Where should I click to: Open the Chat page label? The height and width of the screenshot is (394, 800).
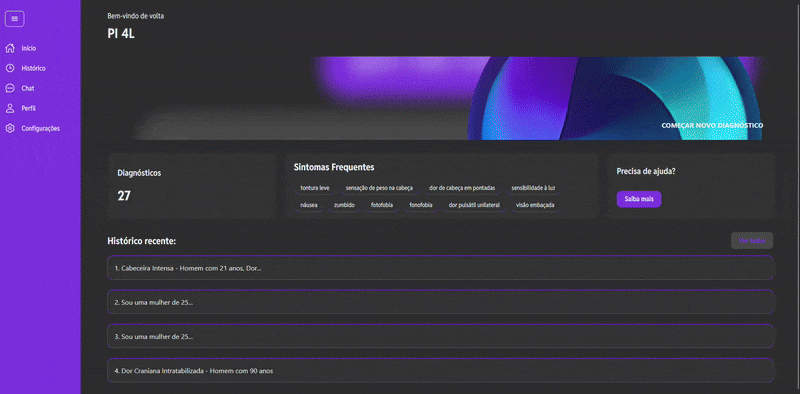pos(28,88)
